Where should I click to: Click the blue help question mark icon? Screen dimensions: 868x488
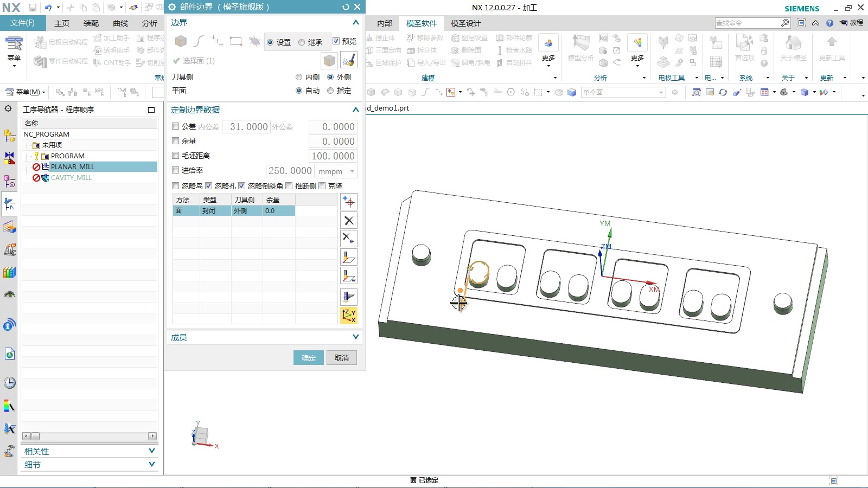click(829, 23)
